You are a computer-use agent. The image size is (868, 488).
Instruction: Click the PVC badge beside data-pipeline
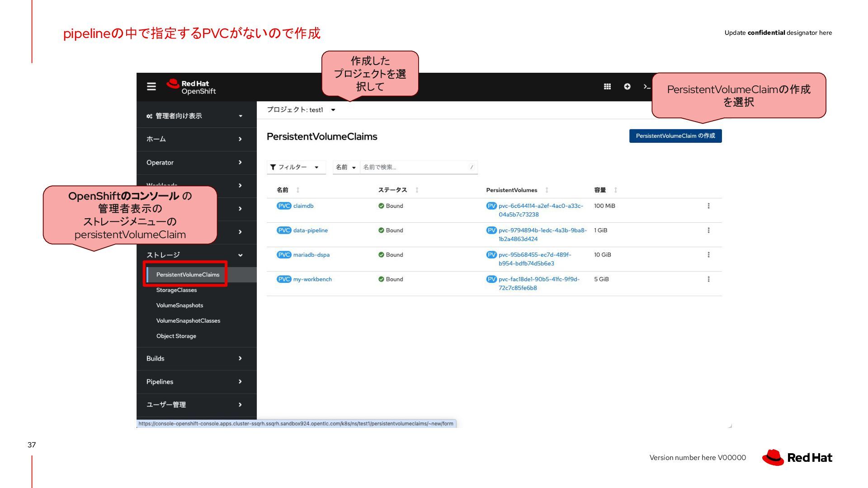point(284,230)
